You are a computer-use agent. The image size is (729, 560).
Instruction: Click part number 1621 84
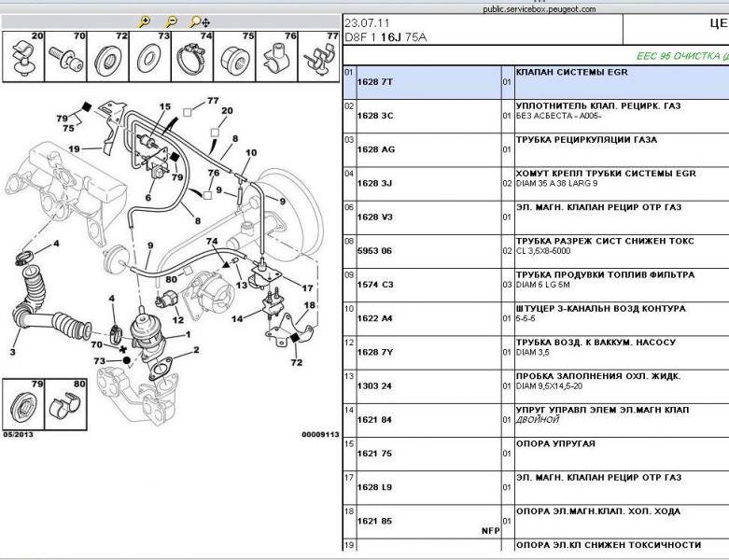[x=375, y=420]
